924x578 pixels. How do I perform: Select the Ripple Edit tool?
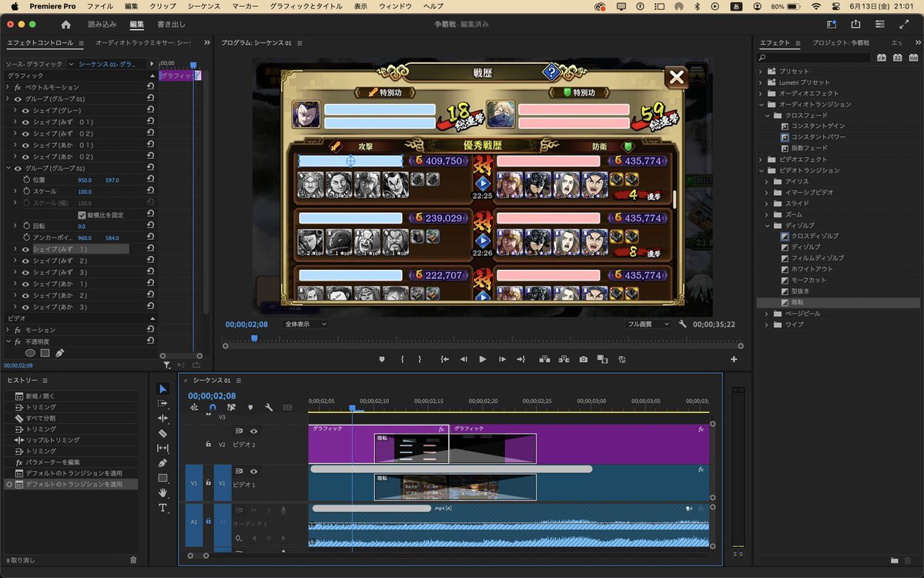[162, 418]
